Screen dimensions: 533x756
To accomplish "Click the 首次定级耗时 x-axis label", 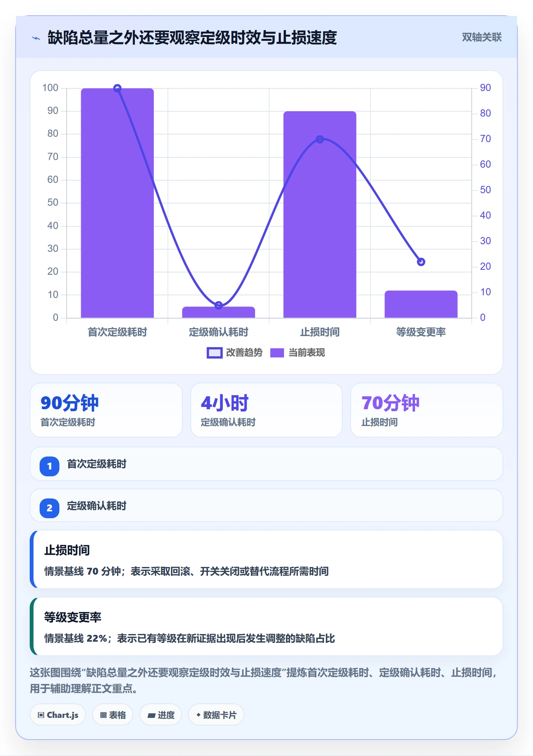I will (117, 332).
